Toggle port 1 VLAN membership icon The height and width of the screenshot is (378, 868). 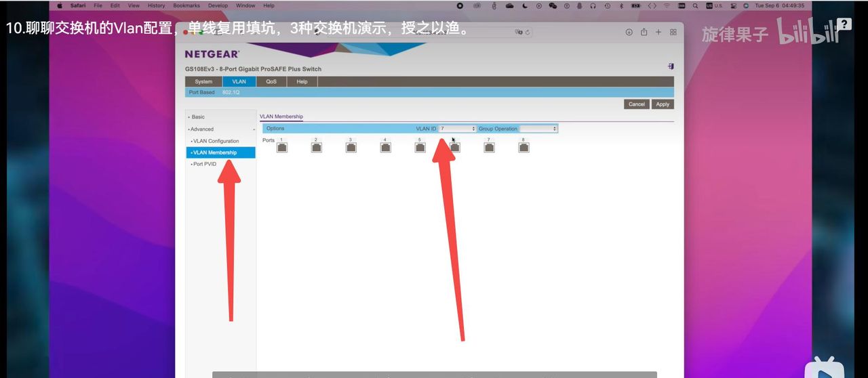(x=282, y=147)
